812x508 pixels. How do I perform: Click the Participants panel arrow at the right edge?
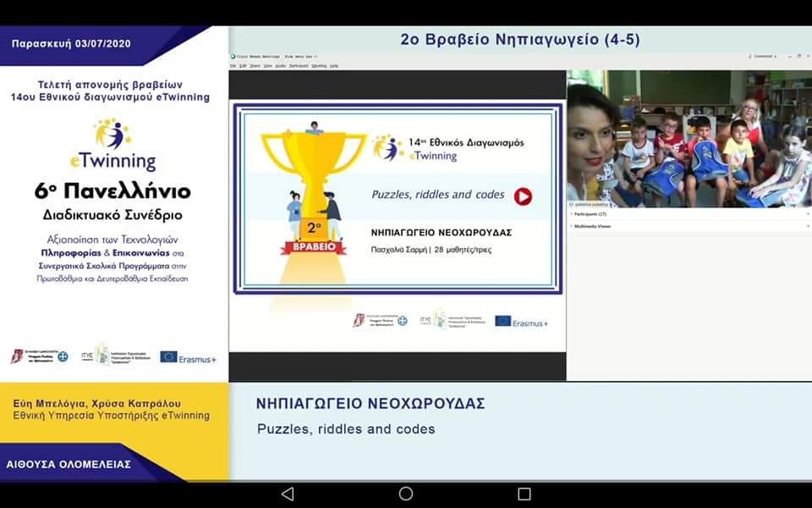[x=808, y=214]
